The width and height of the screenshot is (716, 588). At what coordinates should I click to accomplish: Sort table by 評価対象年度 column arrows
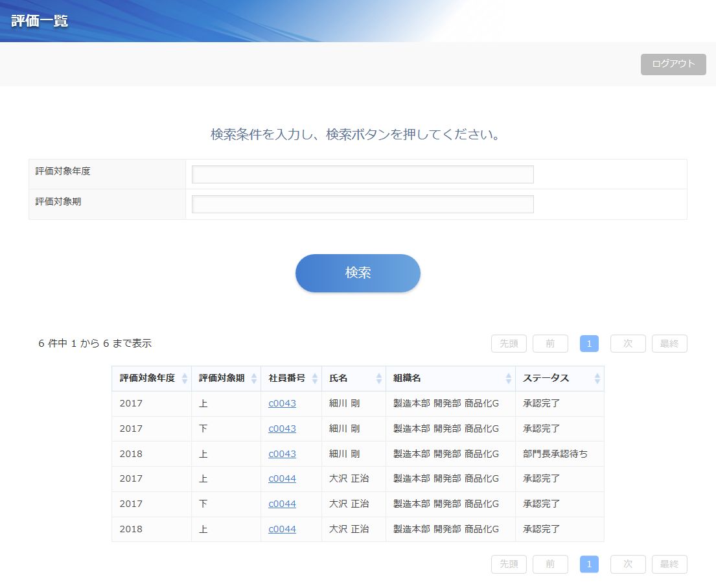point(185,379)
